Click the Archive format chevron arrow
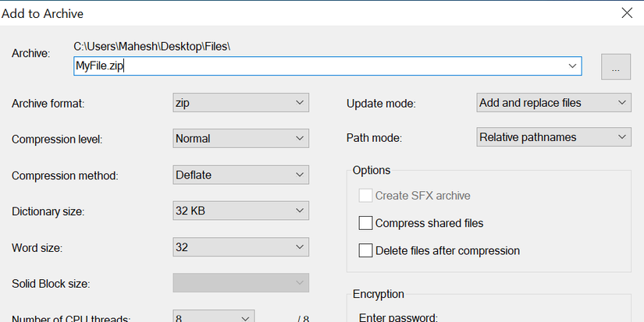 (x=300, y=103)
